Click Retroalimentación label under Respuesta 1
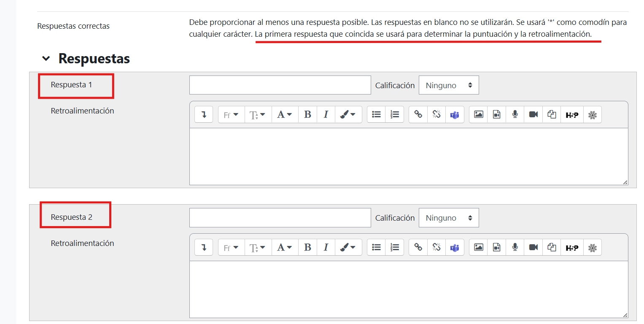Viewport: 644px width, 324px height. coord(82,111)
